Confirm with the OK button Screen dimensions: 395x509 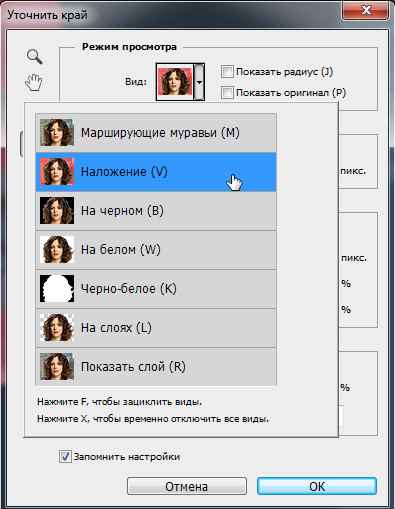[317, 486]
